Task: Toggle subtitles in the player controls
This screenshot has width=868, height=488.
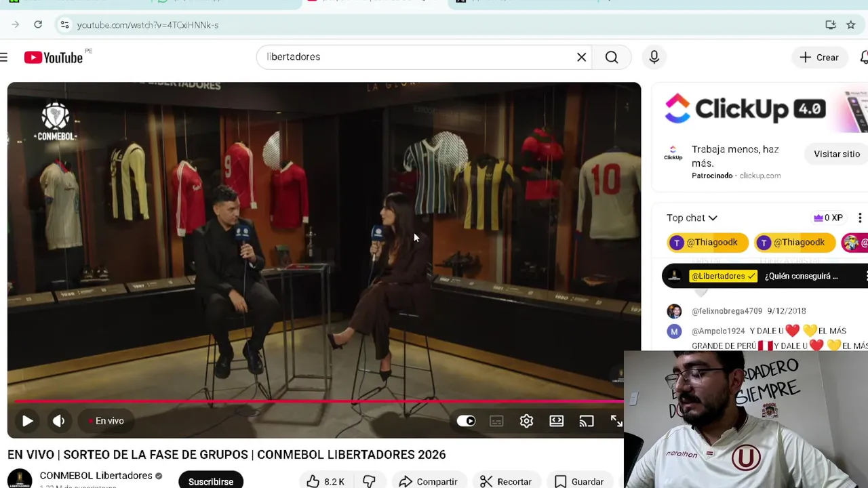Action: click(x=496, y=421)
